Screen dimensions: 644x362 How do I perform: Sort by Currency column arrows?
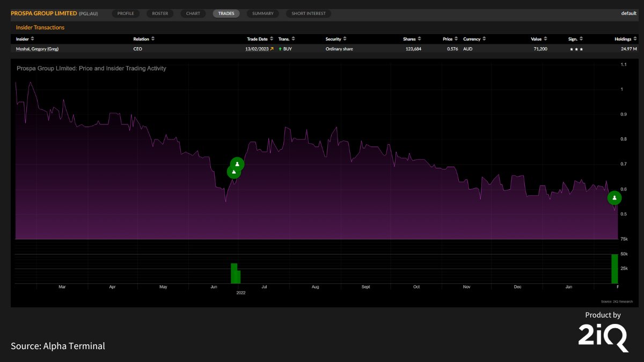coord(485,39)
